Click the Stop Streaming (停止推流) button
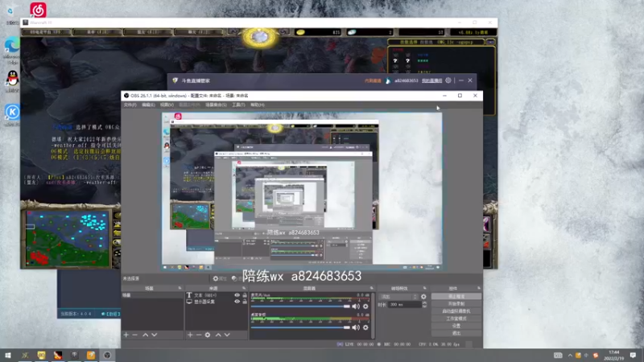644x362 pixels. pyautogui.click(x=456, y=296)
